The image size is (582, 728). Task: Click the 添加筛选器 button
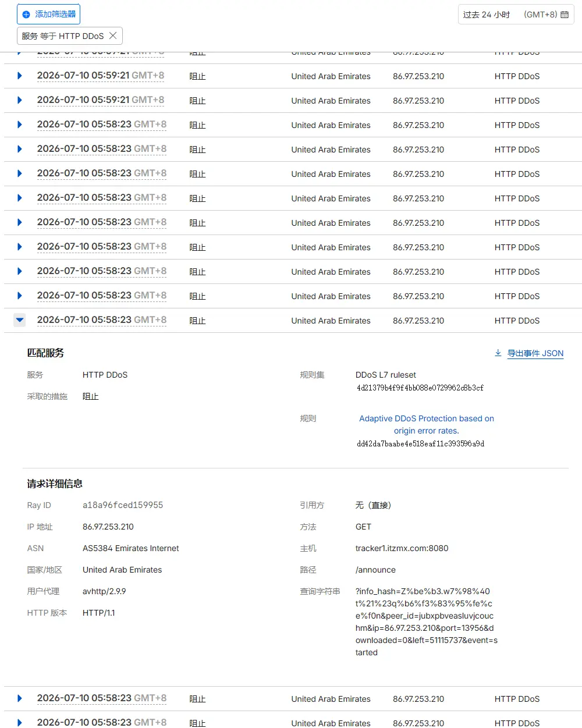(49, 15)
